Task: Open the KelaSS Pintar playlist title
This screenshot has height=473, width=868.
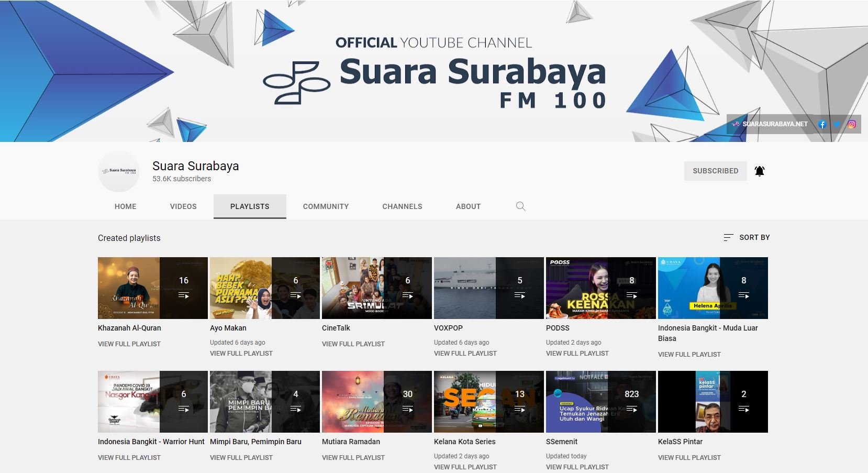Action: [680, 442]
